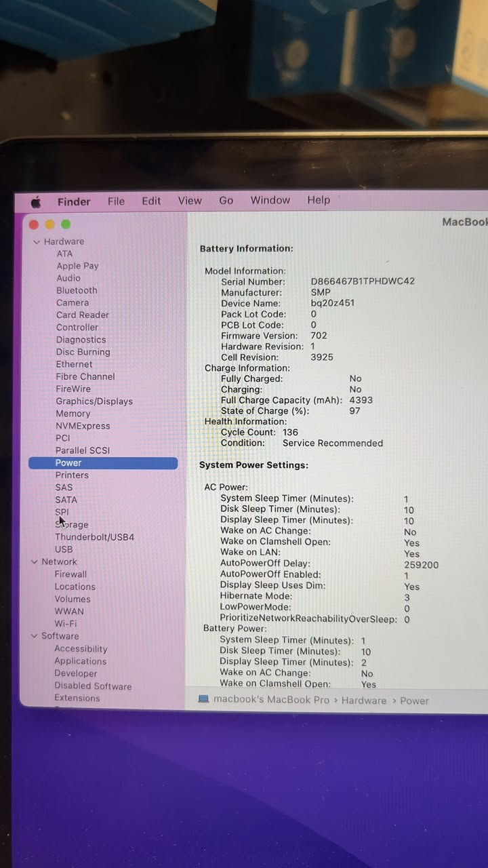Select Thunderbolt/USB4 in the sidebar
This screenshot has width=488, height=868.
94,537
